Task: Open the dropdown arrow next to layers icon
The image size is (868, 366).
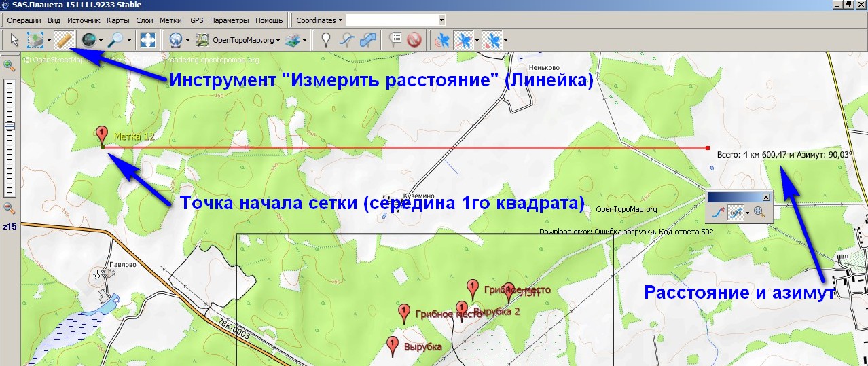Action: tap(305, 41)
